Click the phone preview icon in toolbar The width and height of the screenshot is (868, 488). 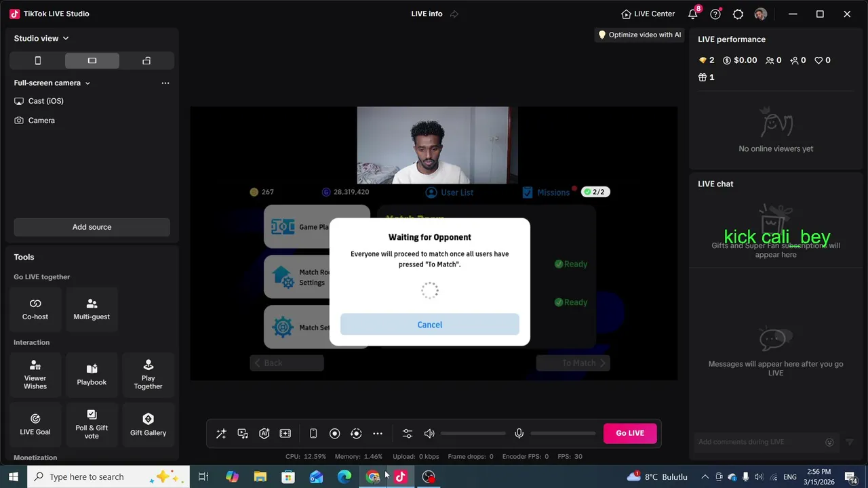pyautogui.click(x=313, y=434)
